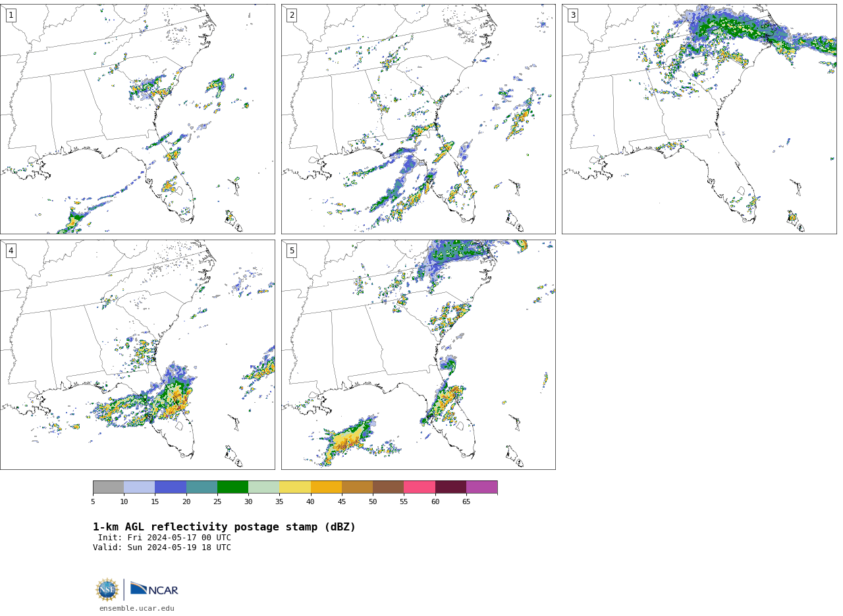This screenshot has width=843, height=616.
Task: Click the pink 55-60 dBZ swatch
Action: pos(420,487)
